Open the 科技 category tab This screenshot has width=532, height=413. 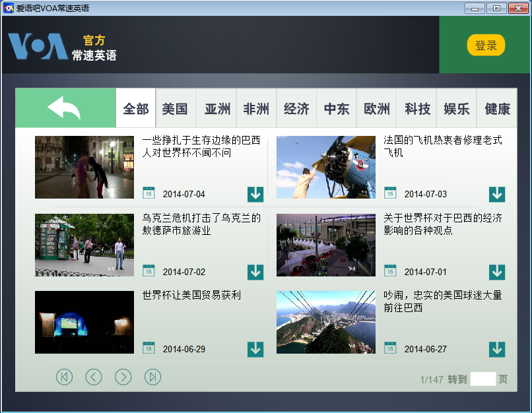[x=416, y=108]
